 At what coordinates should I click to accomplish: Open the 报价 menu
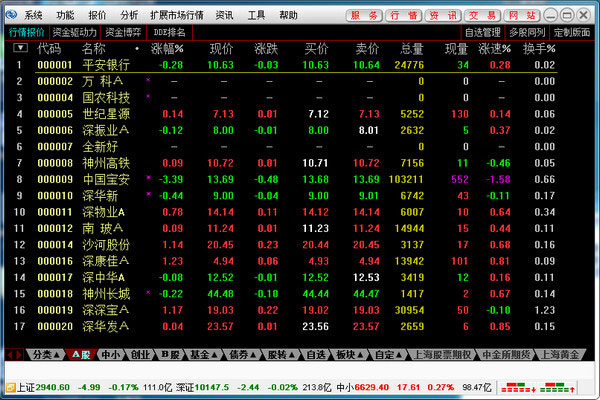point(97,15)
